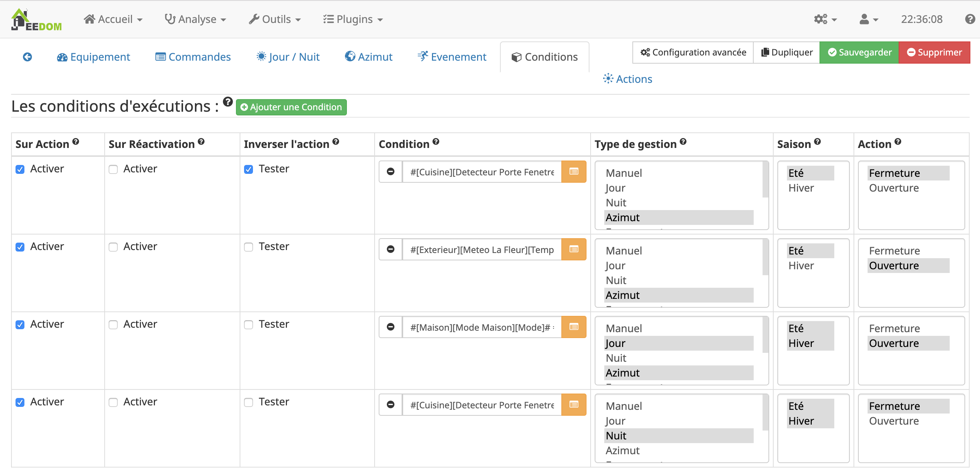Remove the last Cuisine Detecteur condition
Image resolution: width=980 pixels, height=469 pixels.
pyautogui.click(x=390, y=404)
